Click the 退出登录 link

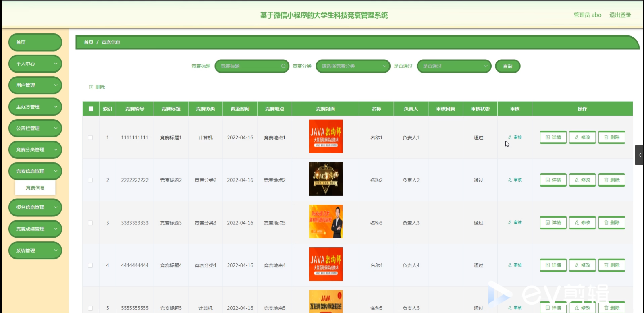(x=620, y=15)
